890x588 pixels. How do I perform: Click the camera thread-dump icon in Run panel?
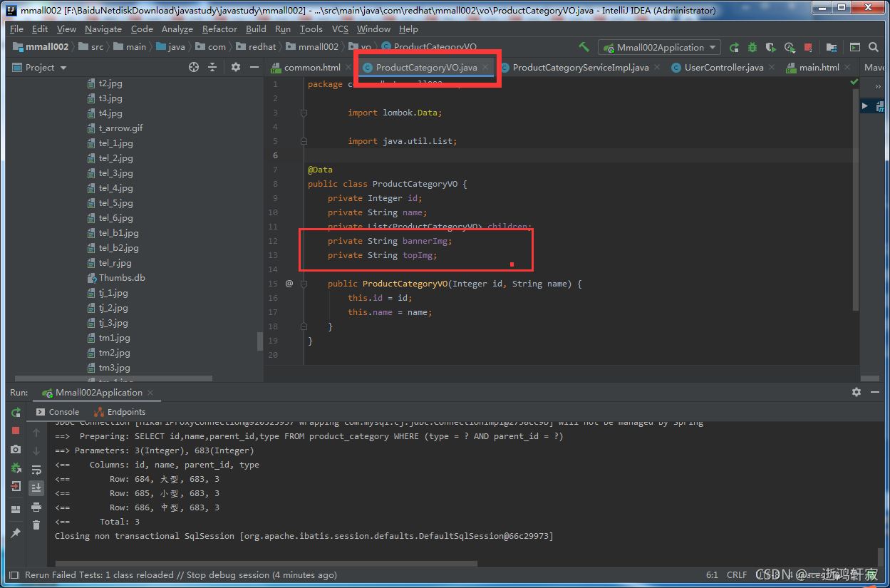pyautogui.click(x=16, y=449)
